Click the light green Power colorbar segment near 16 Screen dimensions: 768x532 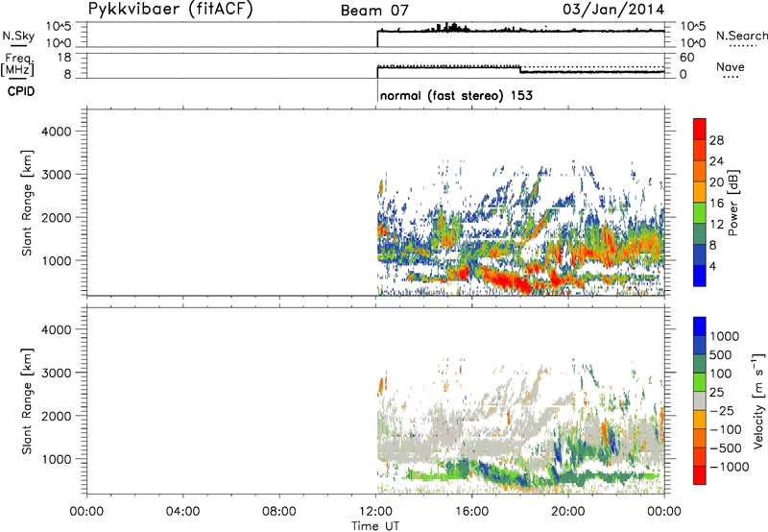(700, 213)
